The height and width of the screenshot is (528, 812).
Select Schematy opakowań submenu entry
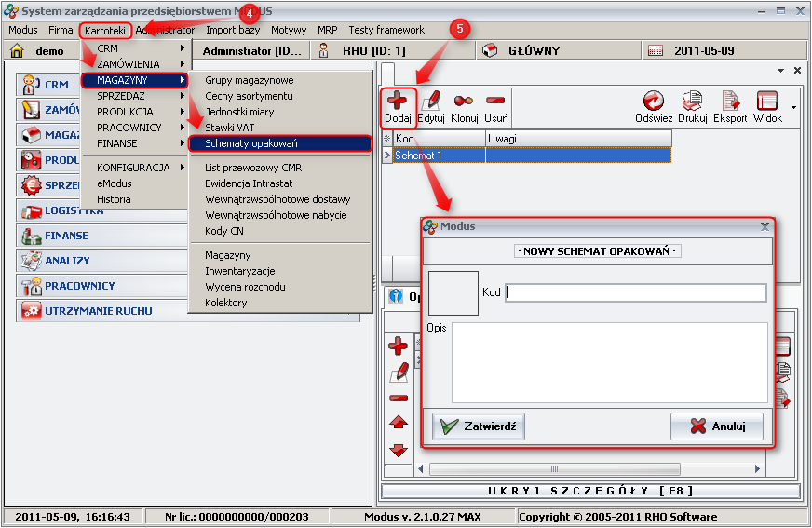click(280, 143)
